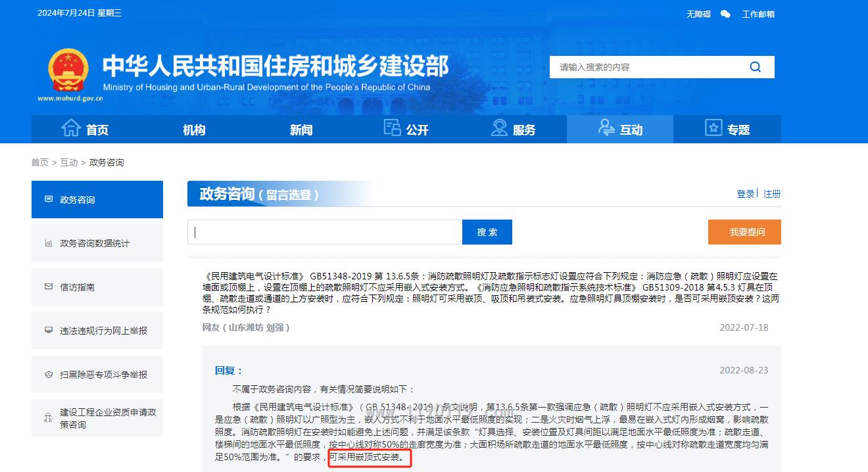
Task: Click the people icon beside 互动
Action: pyautogui.click(x=606, y=128)
